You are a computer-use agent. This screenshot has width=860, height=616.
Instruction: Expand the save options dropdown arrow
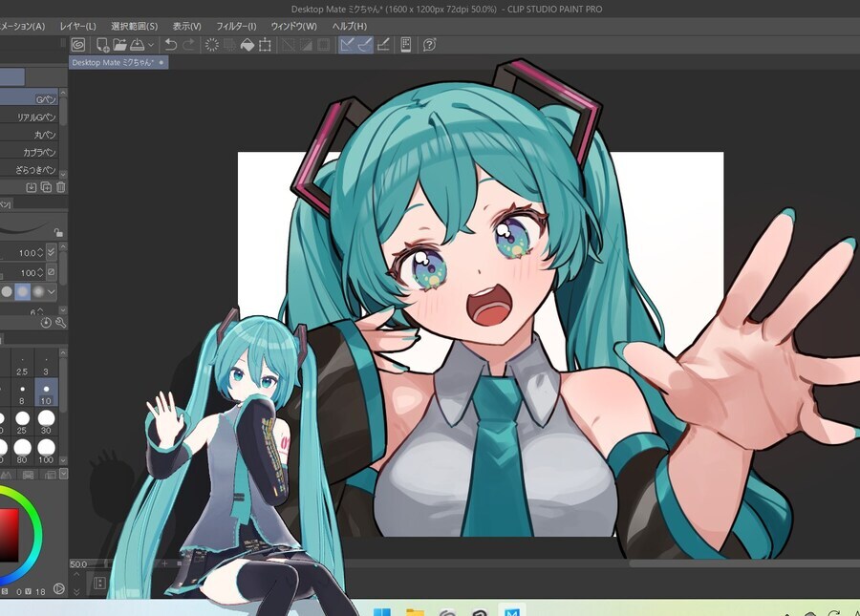coord(151,45)
